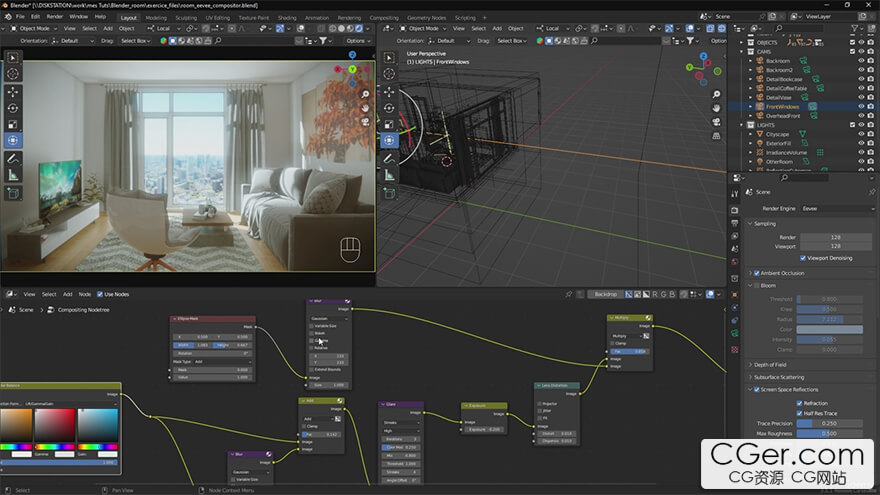Collapse the CAMS collection in outliner
Image resolution: width=880 pixels, height=495 pixels.
click(741, 52)
